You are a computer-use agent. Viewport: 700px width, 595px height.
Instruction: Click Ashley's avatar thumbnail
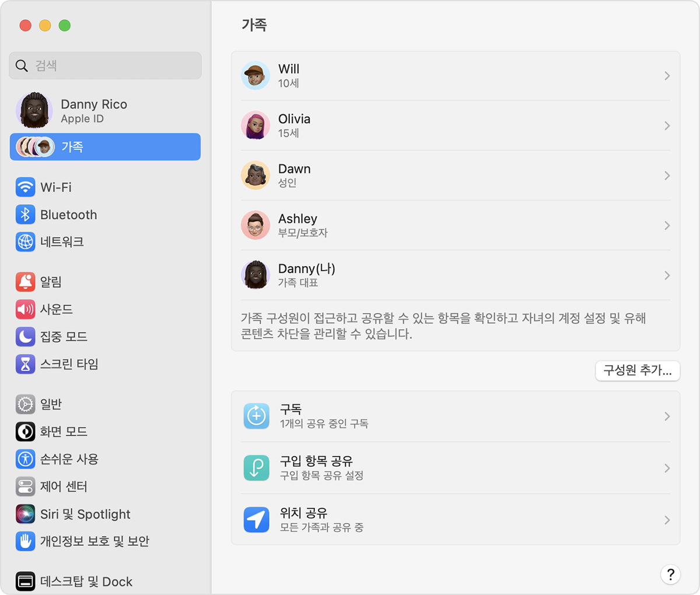click(256, 225)
